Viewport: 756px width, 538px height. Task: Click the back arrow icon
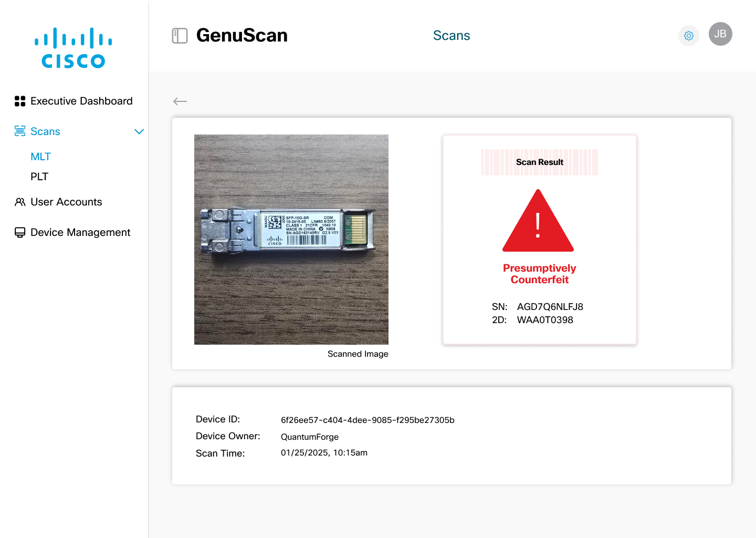click(x=180, y=101)
